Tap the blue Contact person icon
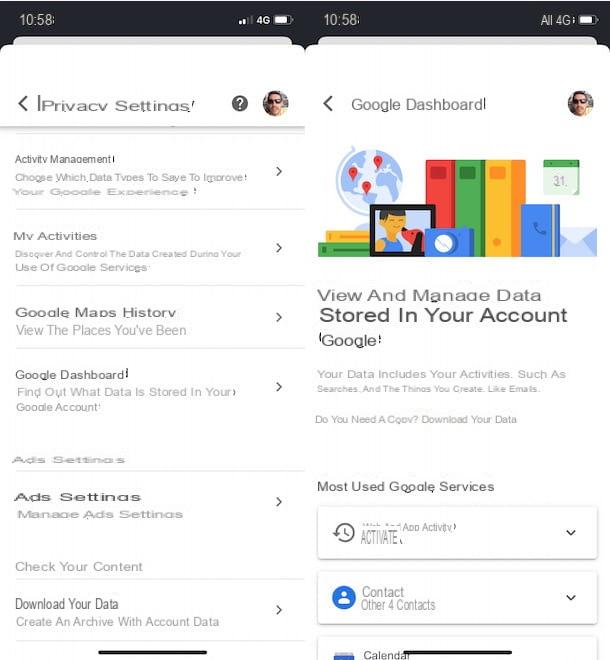The height and width of the screenshot is (660, 610). point(344,598)
